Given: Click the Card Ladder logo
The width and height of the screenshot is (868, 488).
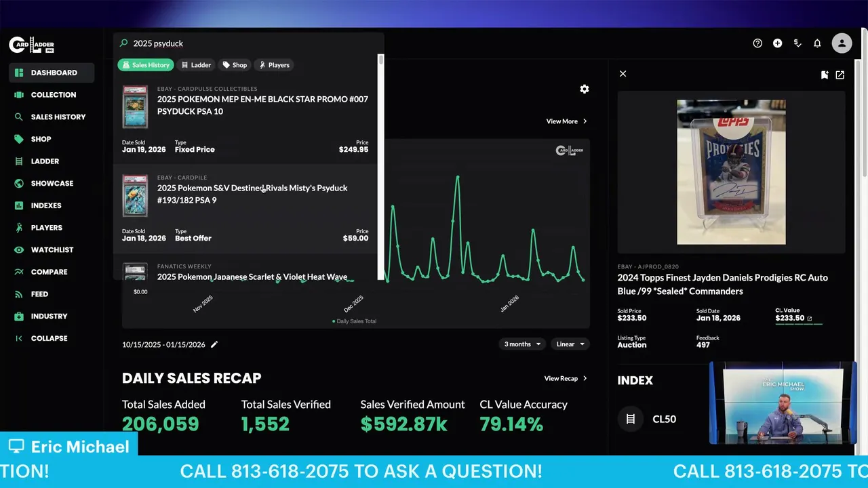Looking at the screenshot, I should [x=31, y=45].
